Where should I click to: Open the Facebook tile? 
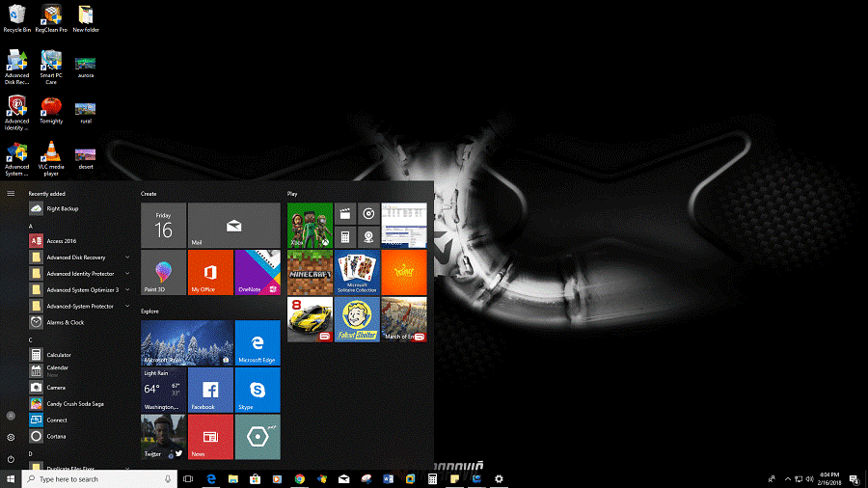coord(210,390)
